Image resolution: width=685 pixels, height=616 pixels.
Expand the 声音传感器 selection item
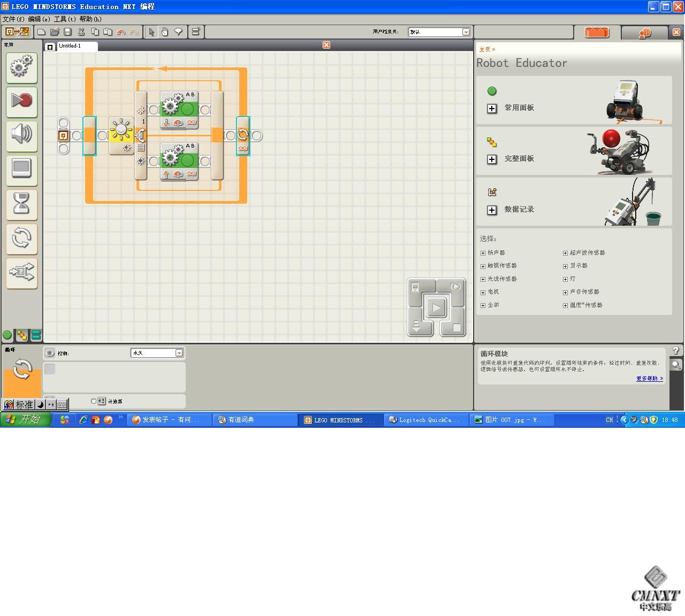(x=565, y=292)
